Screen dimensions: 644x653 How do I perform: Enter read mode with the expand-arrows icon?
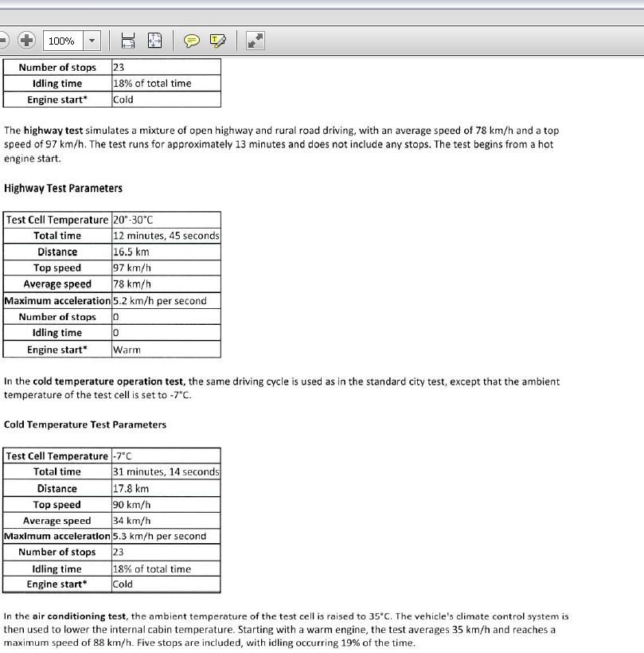pyautogui.click(x=255, y=41)
